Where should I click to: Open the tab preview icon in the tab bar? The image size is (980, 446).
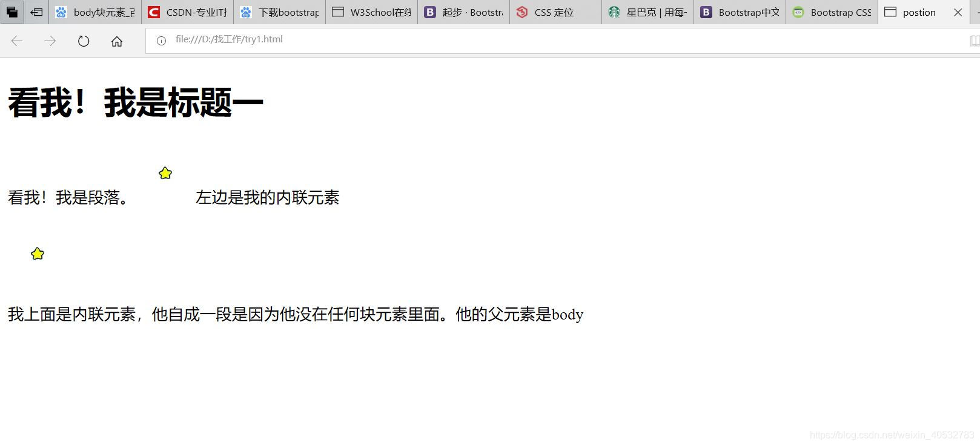(12, 12)
